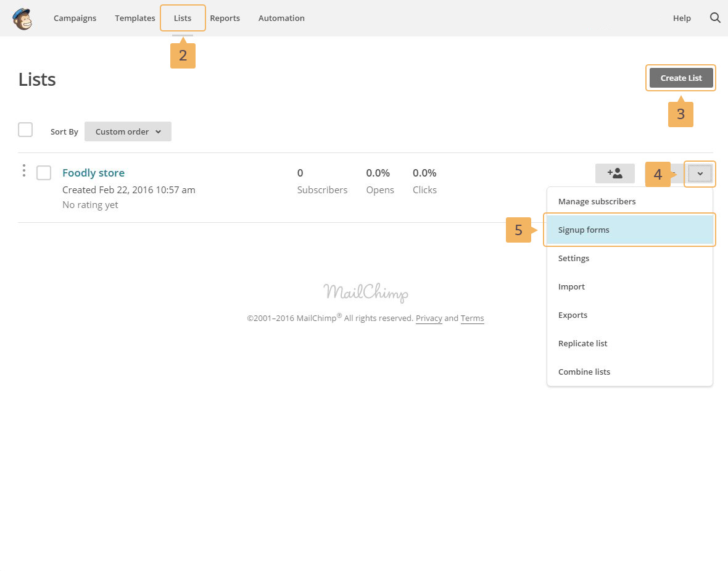Toggle the select-all lists checkbox
Viewport: 728px width, 571px height.
pos(25,130)
